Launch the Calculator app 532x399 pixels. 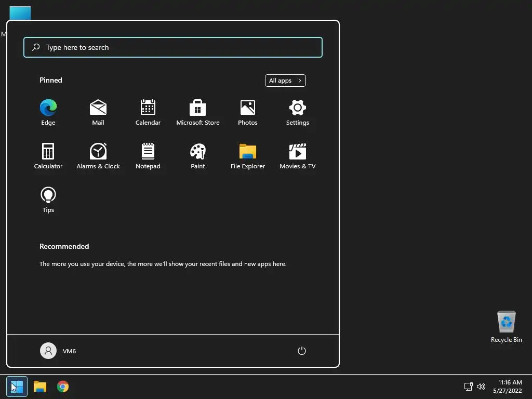click(x=48, y=156)
